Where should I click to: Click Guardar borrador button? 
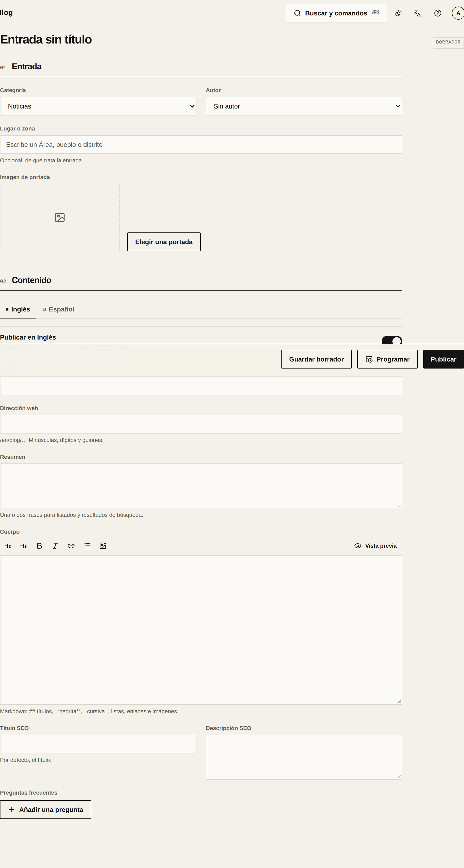(316, 359)
